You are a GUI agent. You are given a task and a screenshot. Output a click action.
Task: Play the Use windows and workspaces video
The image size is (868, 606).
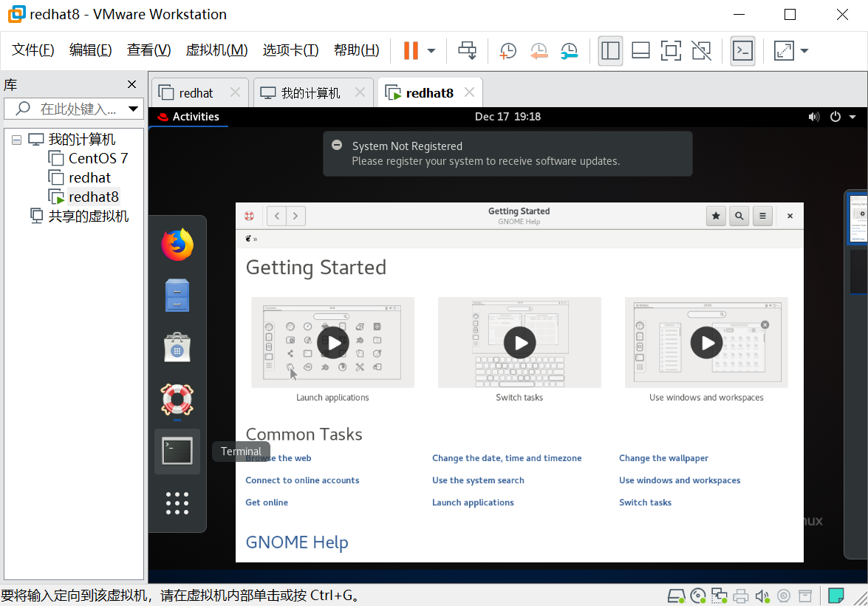706,343
